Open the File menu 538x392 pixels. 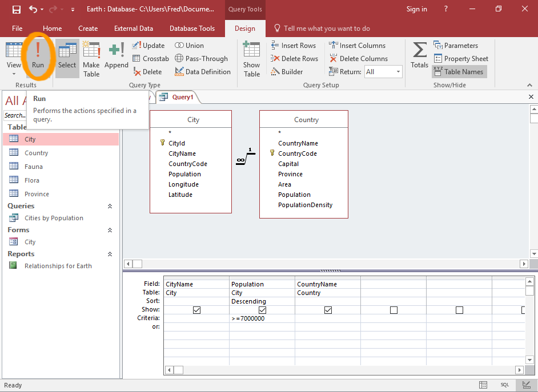(17, 29)
